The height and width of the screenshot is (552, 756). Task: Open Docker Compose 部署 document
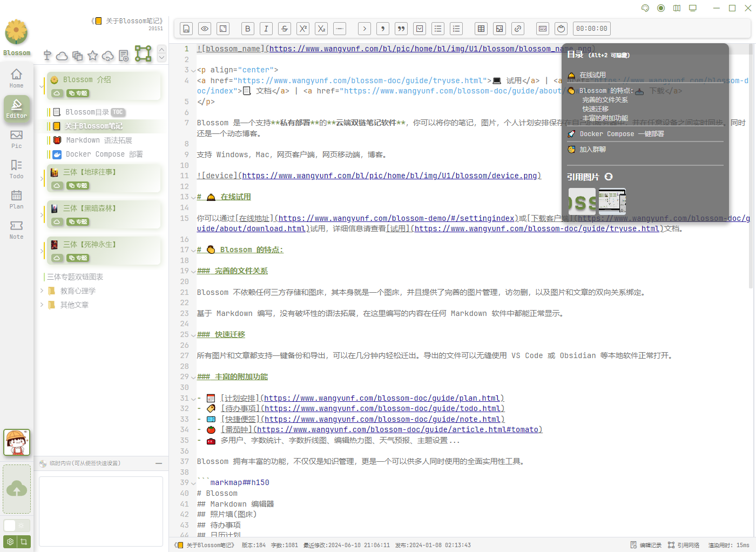click(104, 154)
